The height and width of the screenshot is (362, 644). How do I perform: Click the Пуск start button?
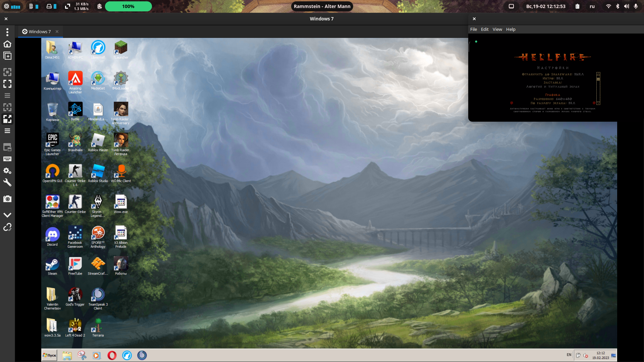coord(49,355)
